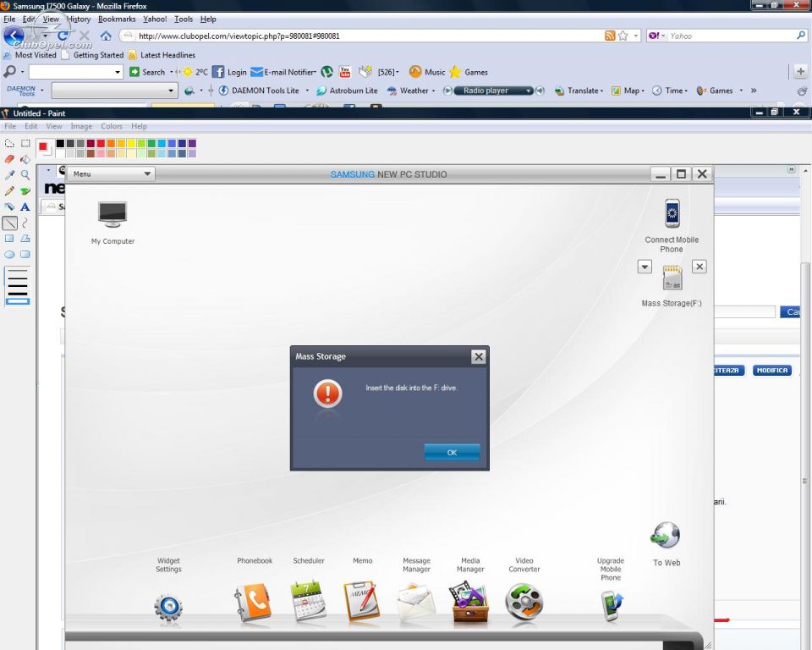Image resolution: width=812 pixels, height=650 pixels.
Task: Expand the Translate dropdown
Action: tap(601, 91)
